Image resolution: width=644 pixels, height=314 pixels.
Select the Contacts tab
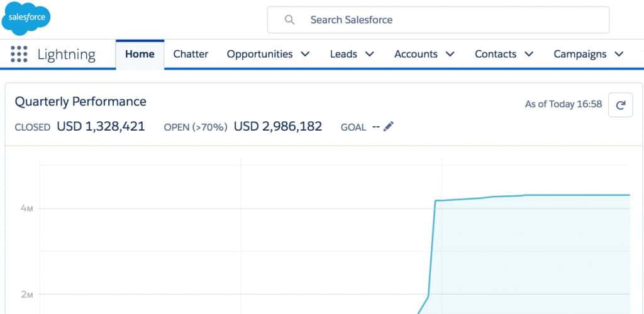point(496,54)
